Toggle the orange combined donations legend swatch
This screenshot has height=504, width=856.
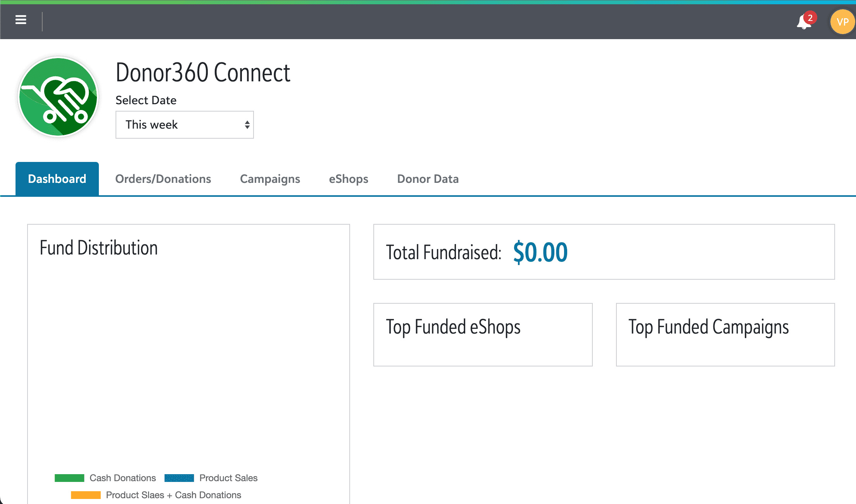coord(86,495)
